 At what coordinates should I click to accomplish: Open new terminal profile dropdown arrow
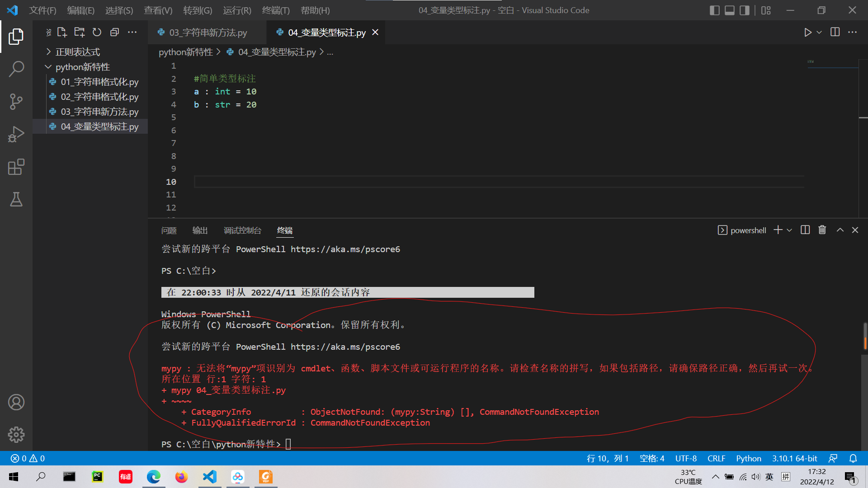tap(789, 230)
